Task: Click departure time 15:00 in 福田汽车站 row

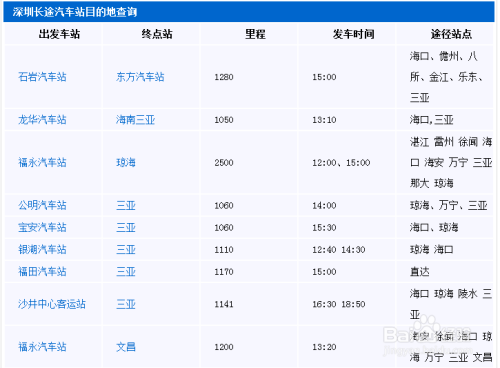Action: pyautogui.click(x=324, y=272)
